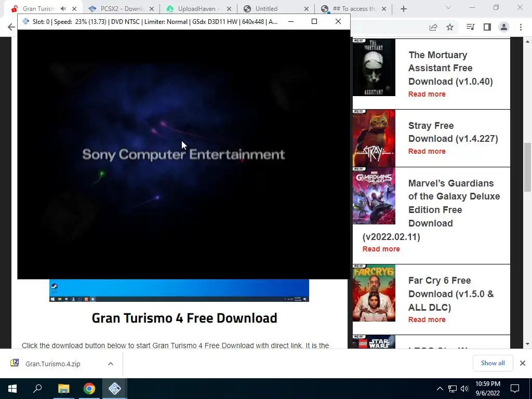The image size is (532, 399).
Task: Open the clock and date panel
Action: pyautogui.click(x=487, y=389)
